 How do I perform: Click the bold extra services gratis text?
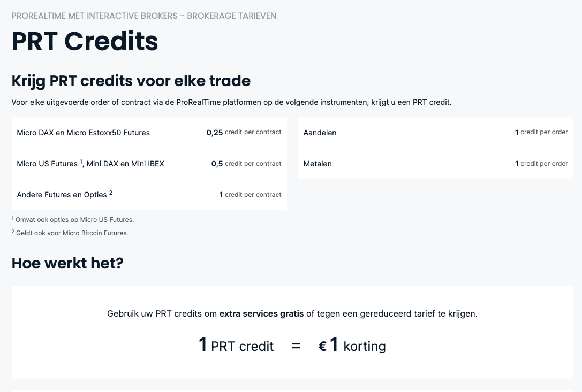[x=261, y=313]
